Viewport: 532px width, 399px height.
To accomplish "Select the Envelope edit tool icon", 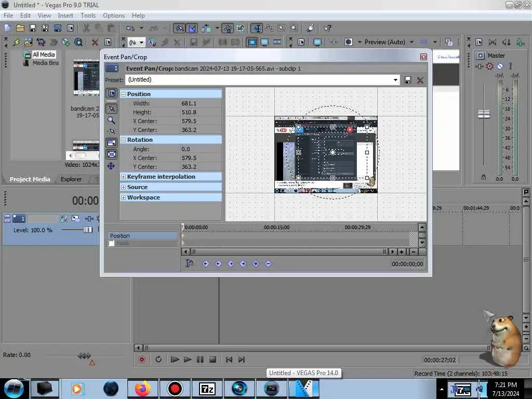I will [269, 28].
